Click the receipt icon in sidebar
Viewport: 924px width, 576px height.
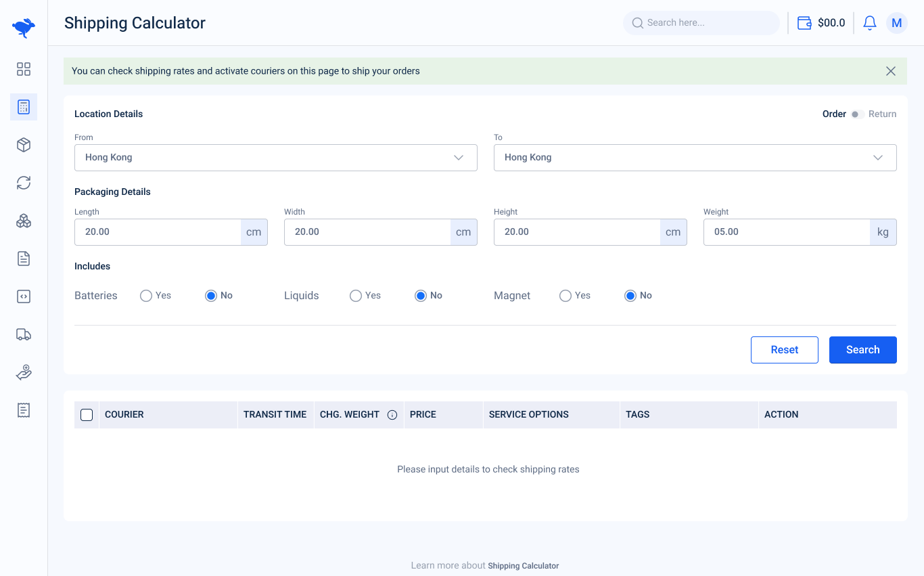point(24,410)
